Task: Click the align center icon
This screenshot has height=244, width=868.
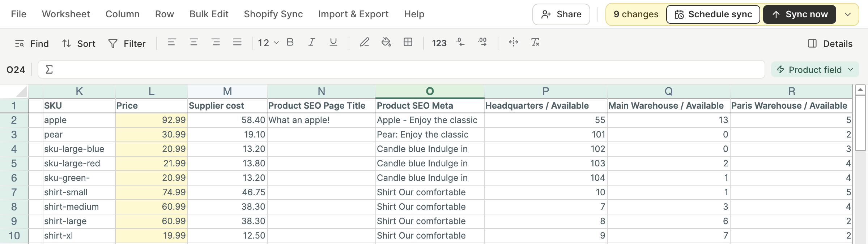Action: click(194, 43)
